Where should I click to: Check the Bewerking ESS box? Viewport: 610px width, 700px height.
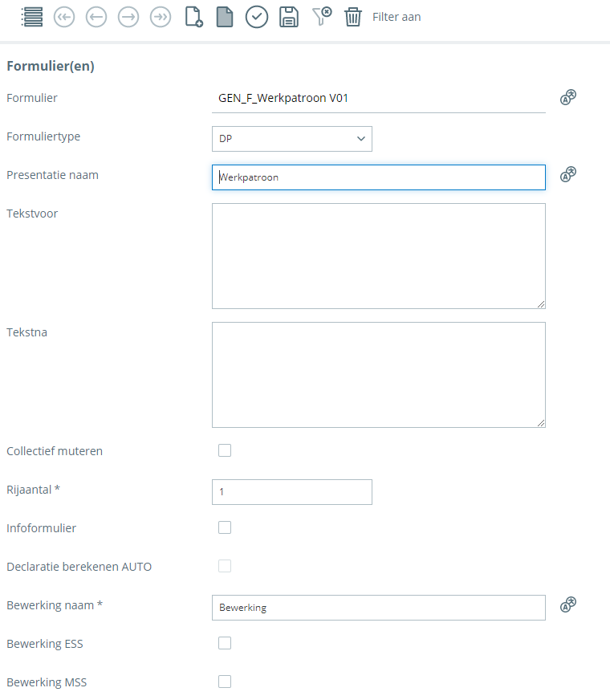click(225, 643)
